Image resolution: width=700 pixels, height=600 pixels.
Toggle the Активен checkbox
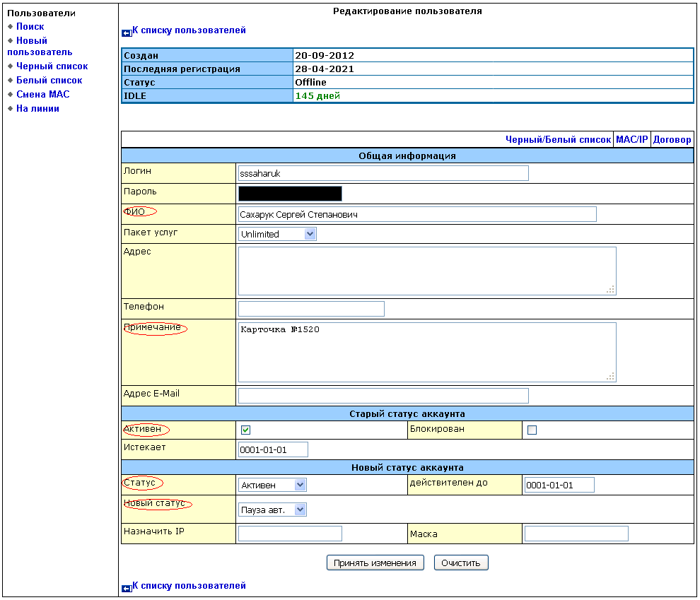[246, 430]
